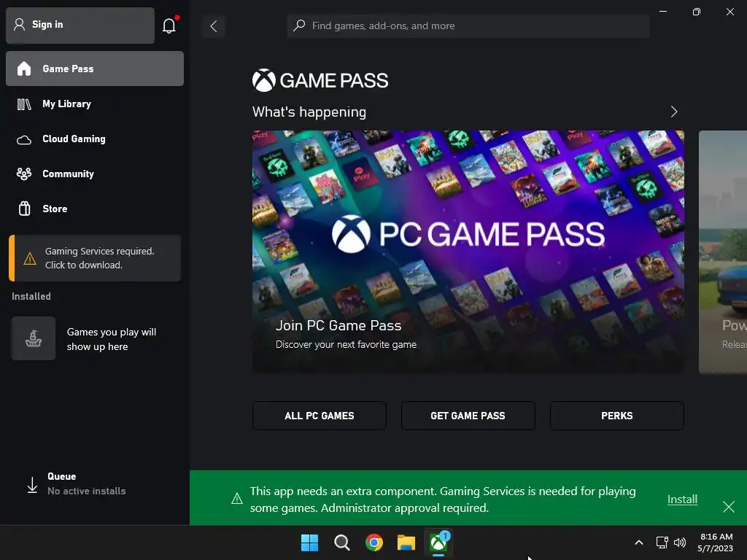The height and width of the screenshot is (560, 747).
Task: Click Games you play will show up here
Action: (112, 339)
